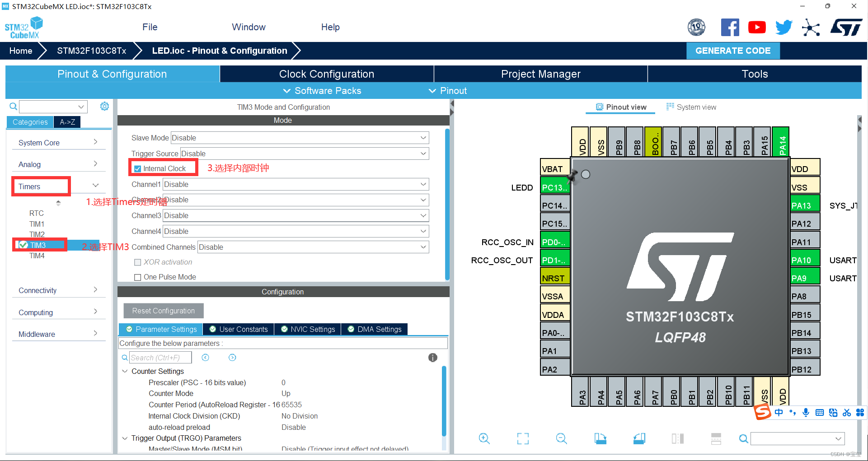Viewport: 868px width, 461px height.
Task: Expand the Analog category
Action: 59,164
